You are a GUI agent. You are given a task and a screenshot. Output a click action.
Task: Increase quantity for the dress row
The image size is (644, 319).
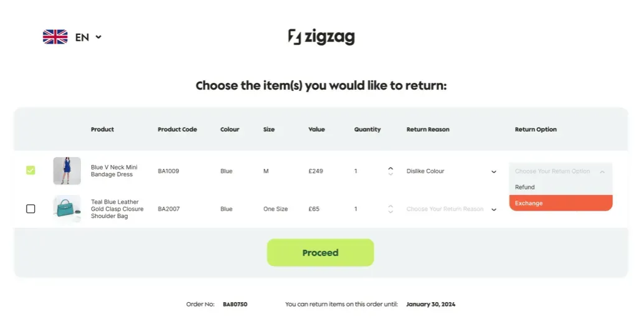(x=391, y=168)
